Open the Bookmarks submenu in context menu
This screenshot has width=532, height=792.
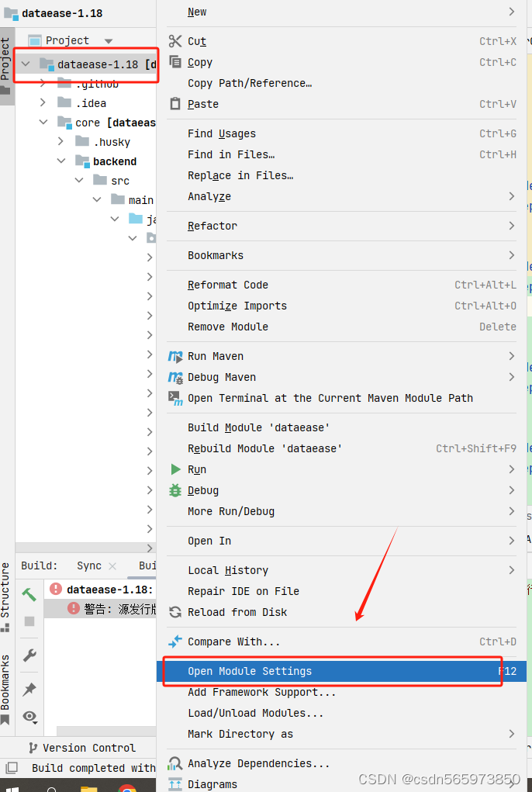pos(342,255)
